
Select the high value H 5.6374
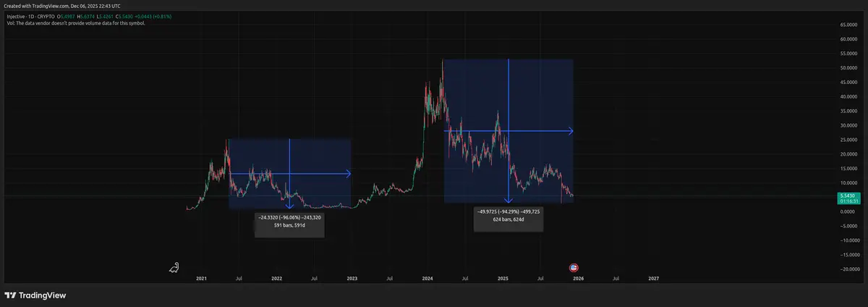(x=88, y=16)
